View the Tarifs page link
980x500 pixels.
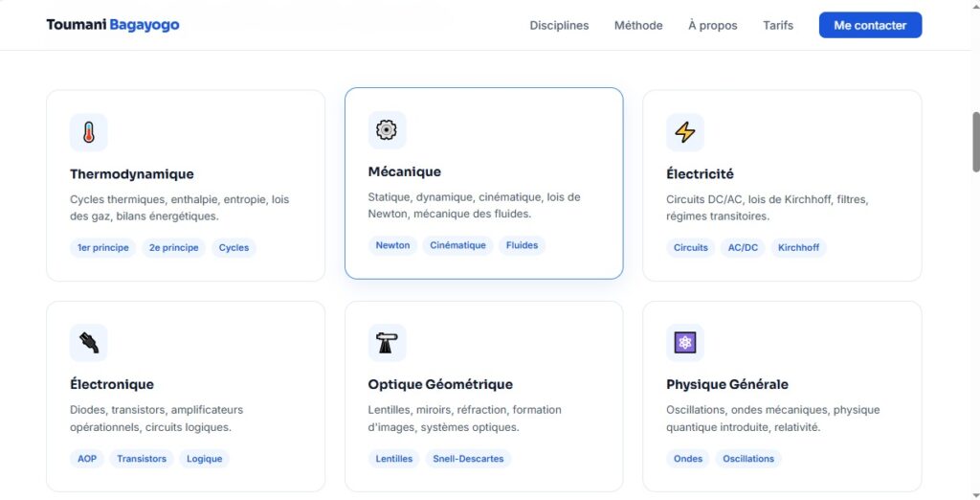point(778,25)
